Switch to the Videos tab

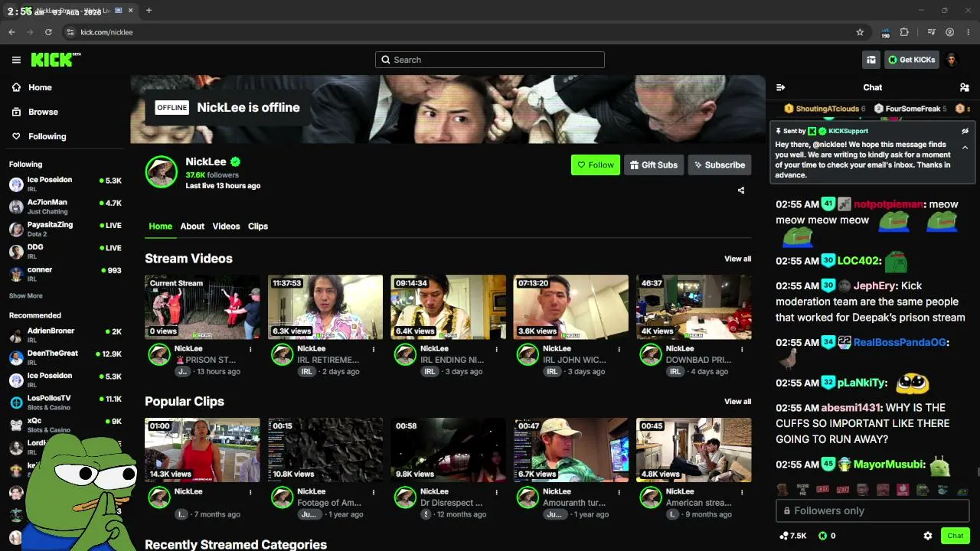click(x=226, y=227)
